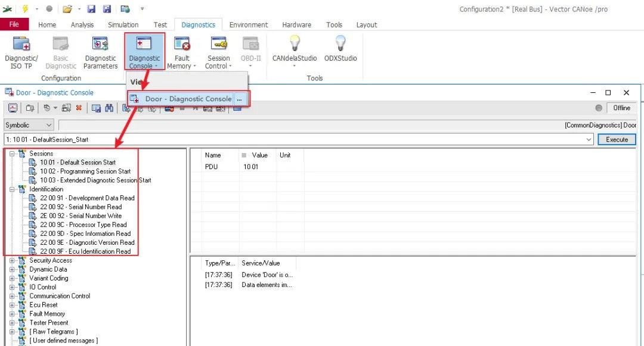The width and height of the screenshot is (644, 346).
Task: Select Door - Diagnostic Console menu entry
Action: click(x=181, y=99)
